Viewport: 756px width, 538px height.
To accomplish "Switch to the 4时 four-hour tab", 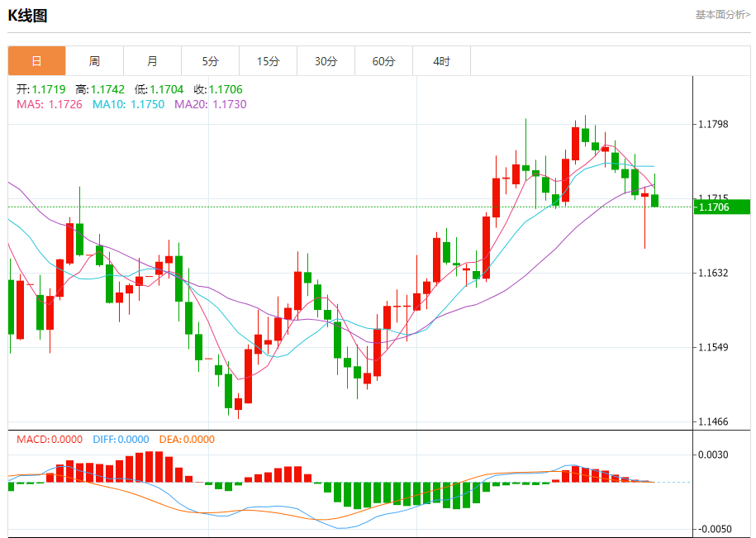I will click(x=441, y=61).
